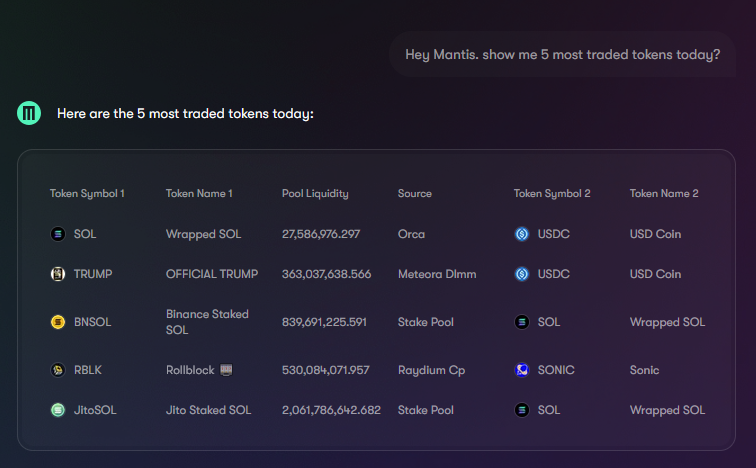
Task: Click the 'Token Symbol 2' column header
Action: 552,193
